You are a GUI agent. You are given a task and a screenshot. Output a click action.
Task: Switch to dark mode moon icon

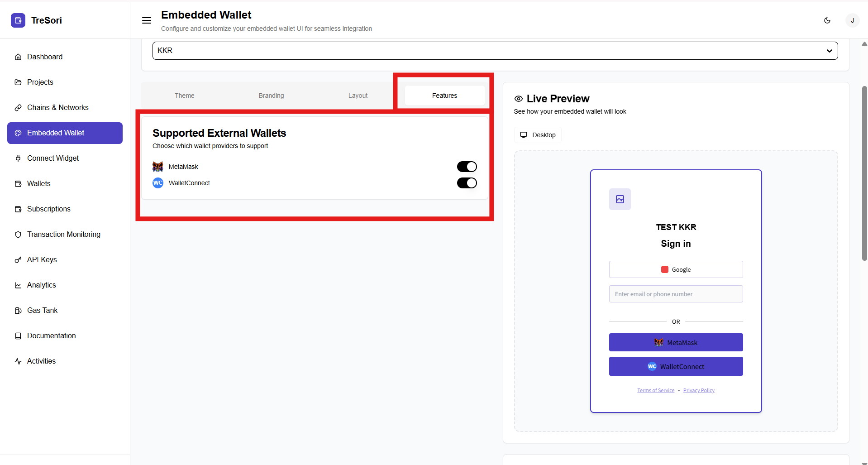pos(827,20)
